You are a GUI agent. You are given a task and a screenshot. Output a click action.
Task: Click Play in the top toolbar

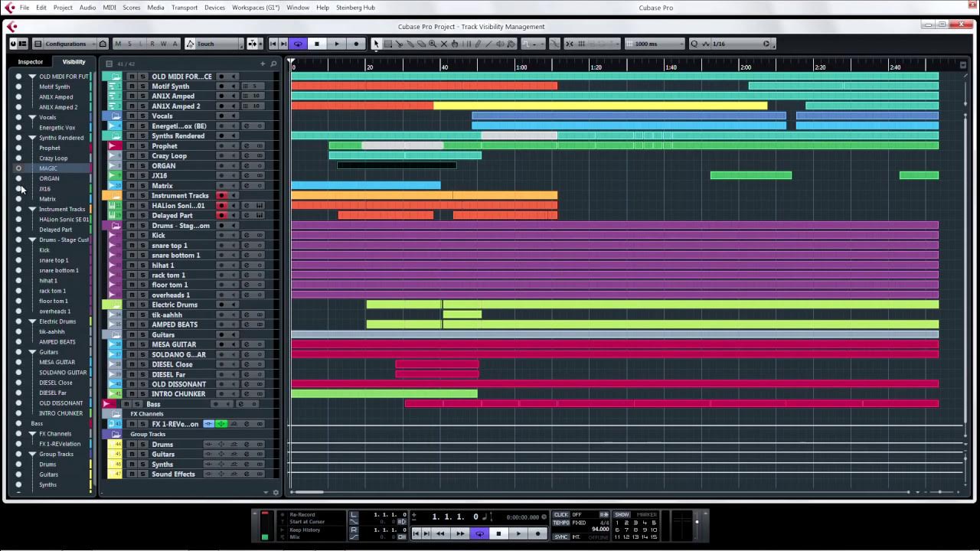click(337, 44)
